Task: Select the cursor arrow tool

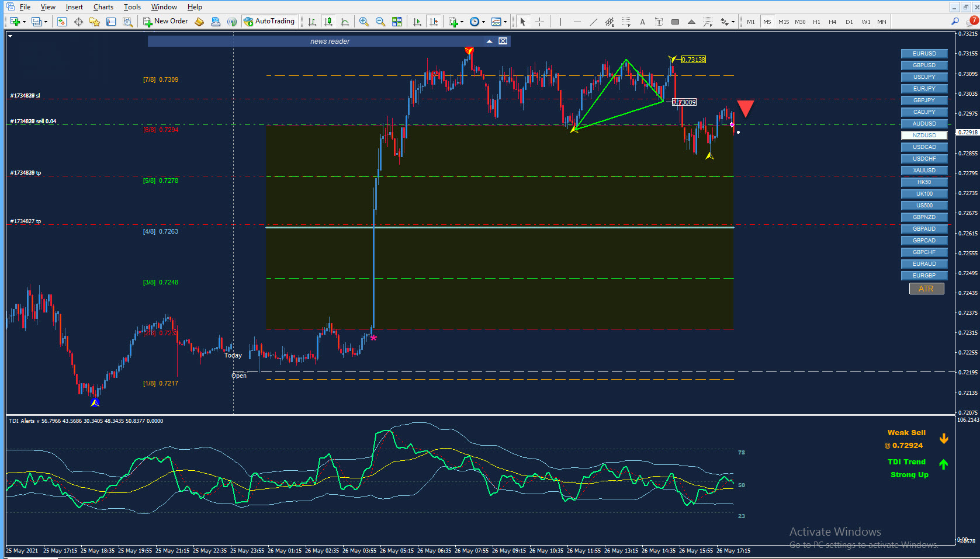Action: coord(523,22)
